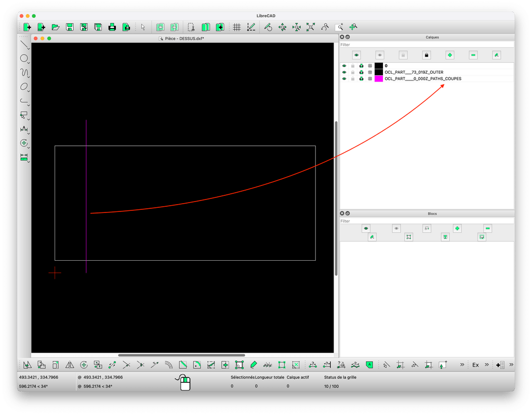Click black color swatch of layer 0

379,66
